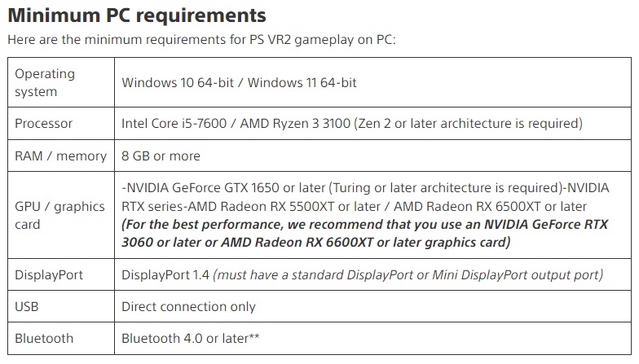Click the DisplayPort 1.4 value text
639x364 pixels.
[x=165, y=275]
